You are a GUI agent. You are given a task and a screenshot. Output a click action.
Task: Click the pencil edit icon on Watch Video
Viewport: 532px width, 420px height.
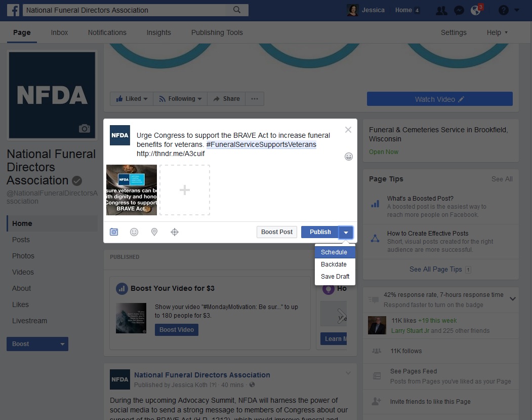tap(461, 99)
